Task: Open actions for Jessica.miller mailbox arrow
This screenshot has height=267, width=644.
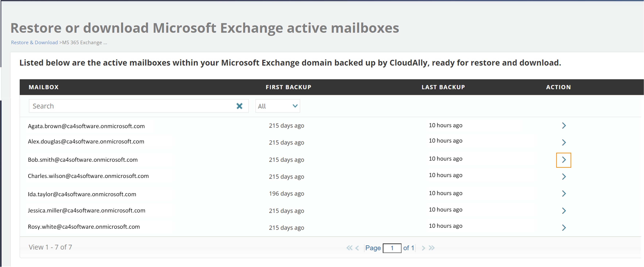Action: pyautogui.click(x=564, y=211)
